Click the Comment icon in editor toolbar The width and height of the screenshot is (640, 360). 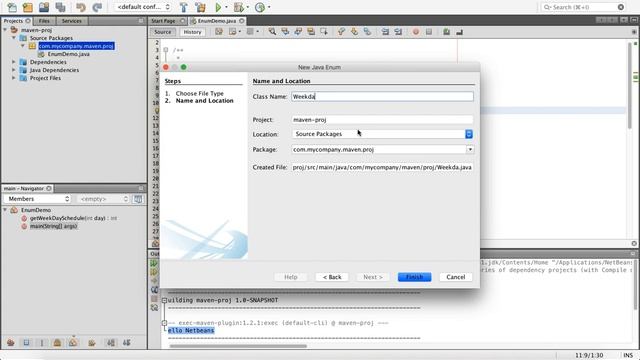pyautogui.click(x=446, y=32)
